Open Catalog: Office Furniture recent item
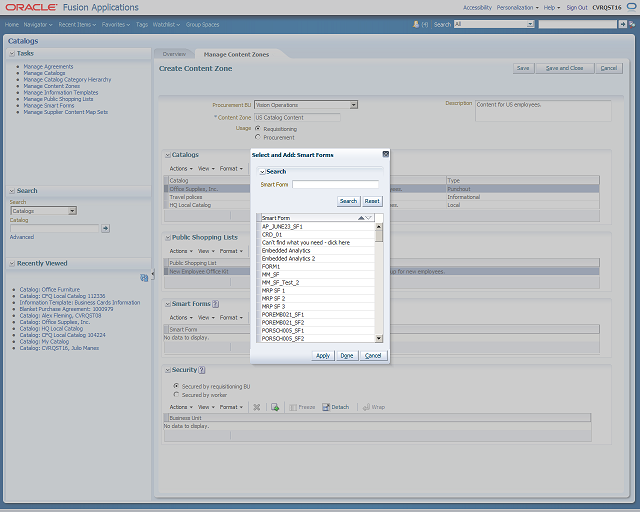 coord(50,289)
